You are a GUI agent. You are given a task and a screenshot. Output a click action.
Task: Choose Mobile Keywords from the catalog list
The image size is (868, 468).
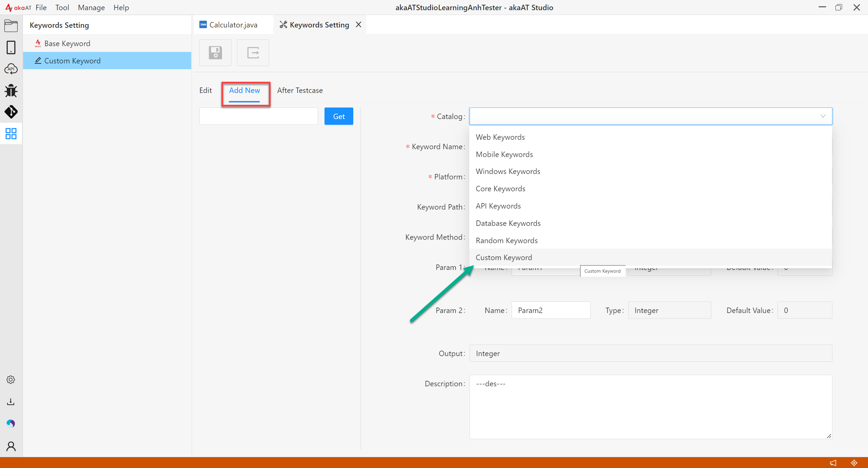pyautogui.click(x=651, y=154)
